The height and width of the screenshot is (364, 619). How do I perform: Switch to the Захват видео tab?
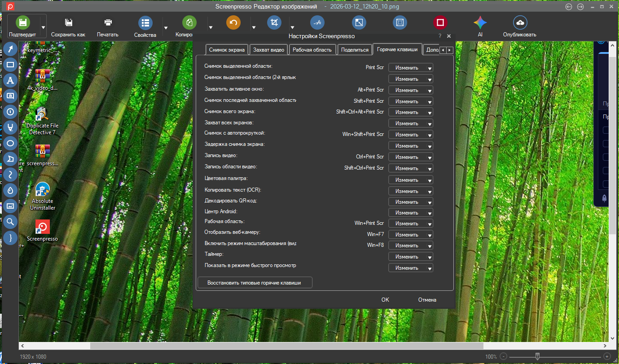(x=268, y=50)
